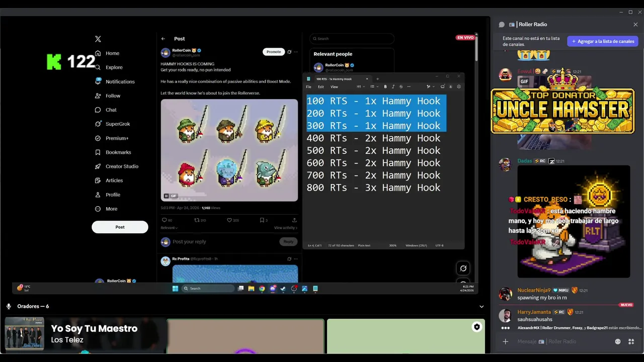Open Chrome from taskbar
This screenshot has width=644, height=362.
point(262,289)
